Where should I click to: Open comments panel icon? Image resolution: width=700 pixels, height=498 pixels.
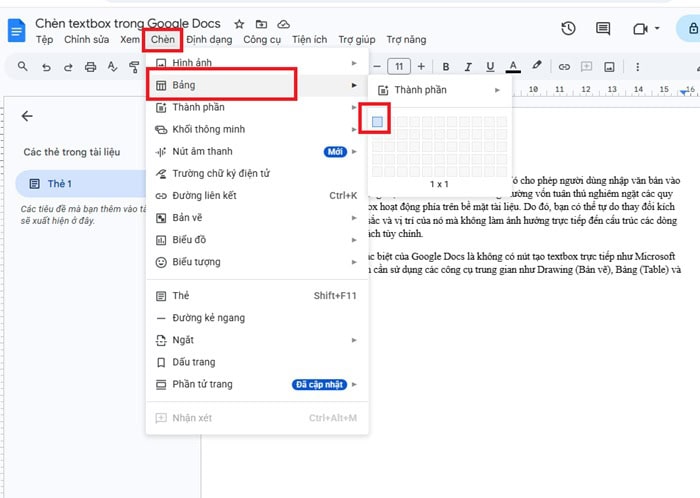tap(603, 29)
